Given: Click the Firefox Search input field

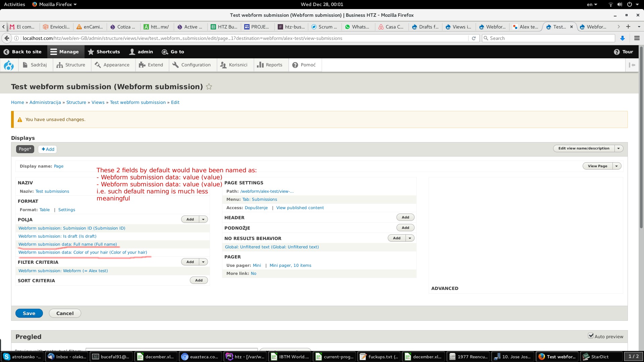Looking at the screenshot, I should (x=550, y=38).
